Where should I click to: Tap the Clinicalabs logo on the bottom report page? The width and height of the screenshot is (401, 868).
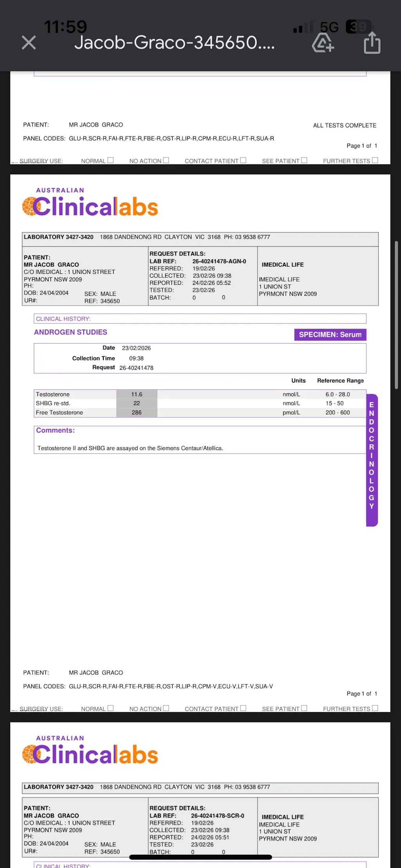90,750
